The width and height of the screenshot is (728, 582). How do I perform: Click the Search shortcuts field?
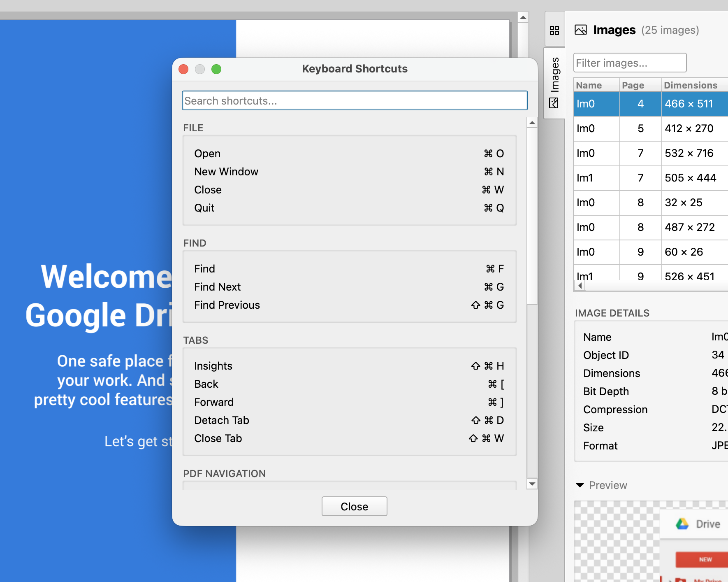355,100
